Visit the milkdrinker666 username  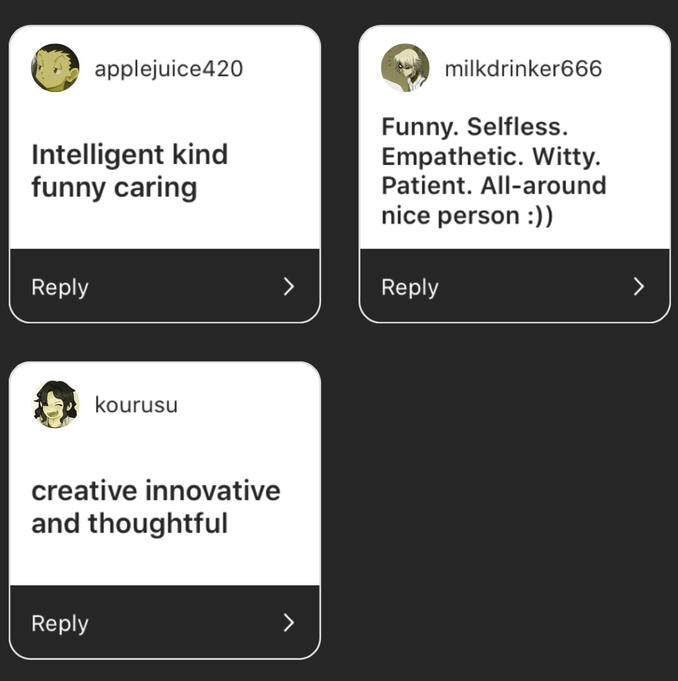click(x=523, y=69)
